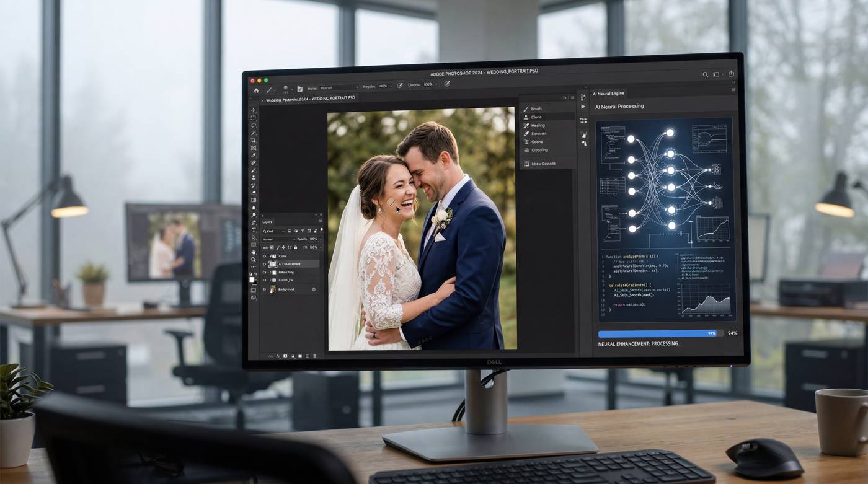Viewport: 868px width, 484px height.
Task: Select the Eyedropper tool
Action: (x=253, y=155)
